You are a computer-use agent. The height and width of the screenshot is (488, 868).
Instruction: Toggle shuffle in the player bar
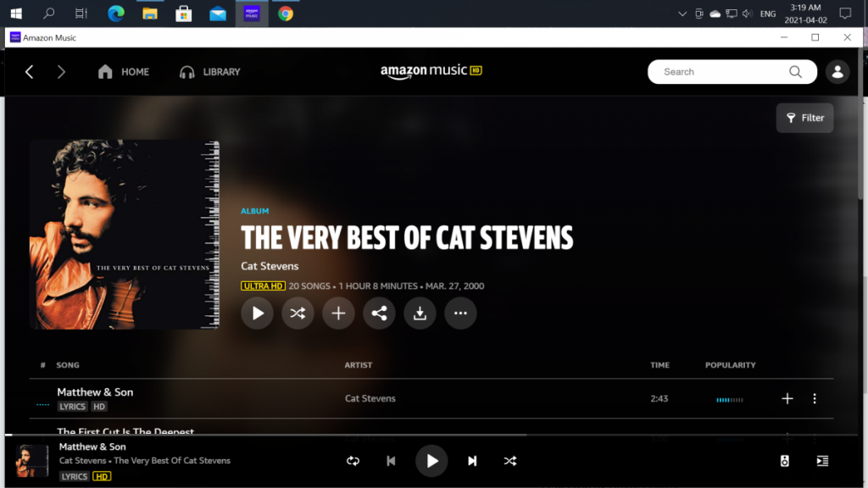click(x=510, y=461)
